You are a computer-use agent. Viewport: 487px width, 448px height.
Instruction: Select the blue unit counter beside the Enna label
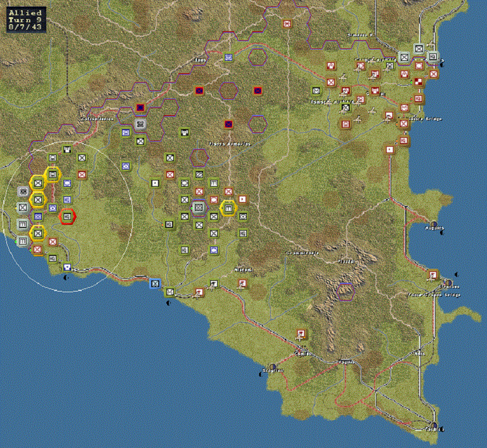click(229, 57)
